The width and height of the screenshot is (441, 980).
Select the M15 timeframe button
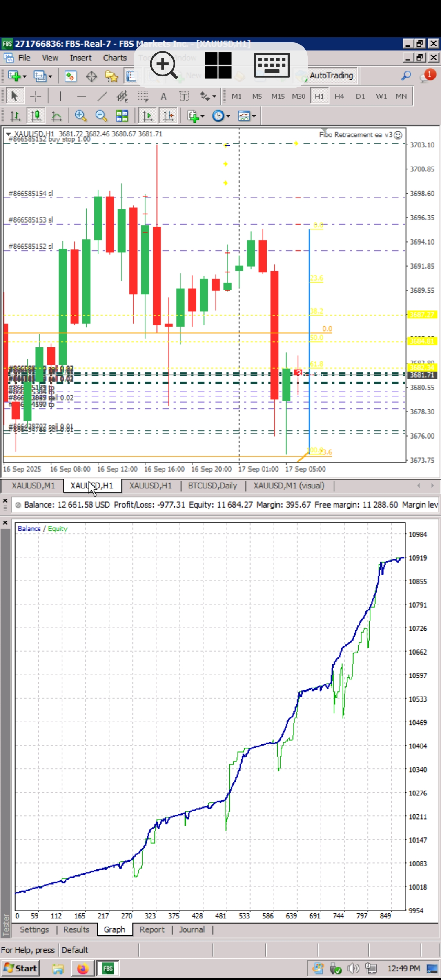[278, 96]
